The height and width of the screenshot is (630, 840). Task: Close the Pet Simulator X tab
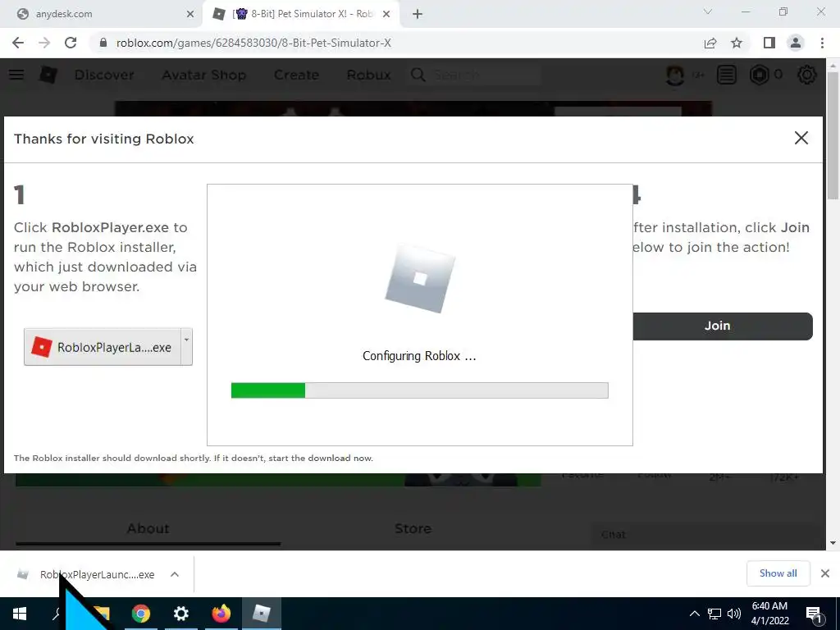386,14
